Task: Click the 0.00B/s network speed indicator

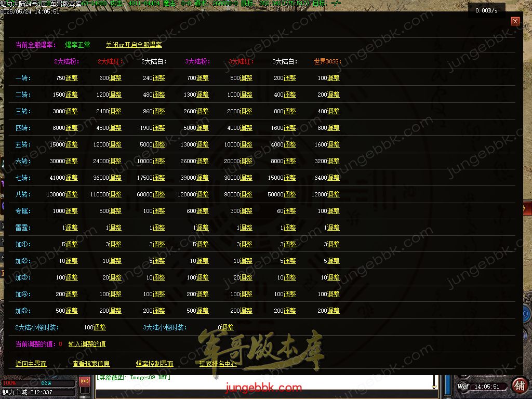Action: [x=486, y=10]
